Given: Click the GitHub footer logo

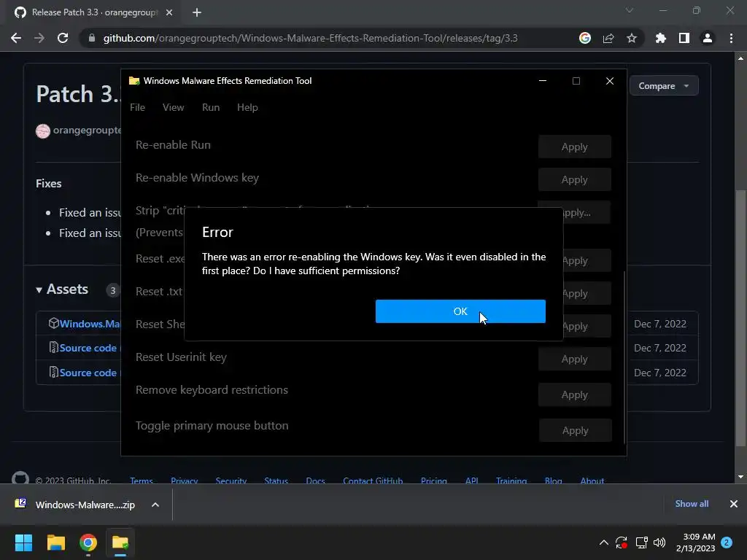Looking at the screenshot, I should tap(20, 478).
